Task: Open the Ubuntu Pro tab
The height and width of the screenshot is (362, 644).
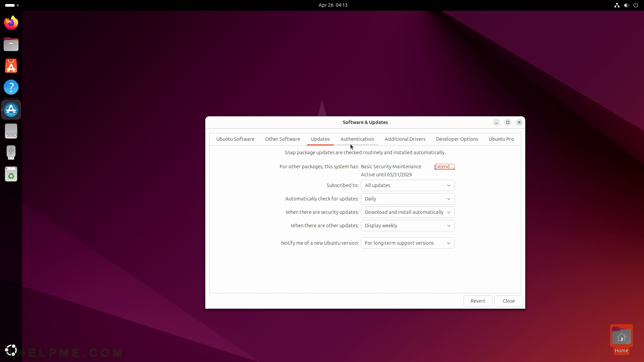Action: point(501,139)
